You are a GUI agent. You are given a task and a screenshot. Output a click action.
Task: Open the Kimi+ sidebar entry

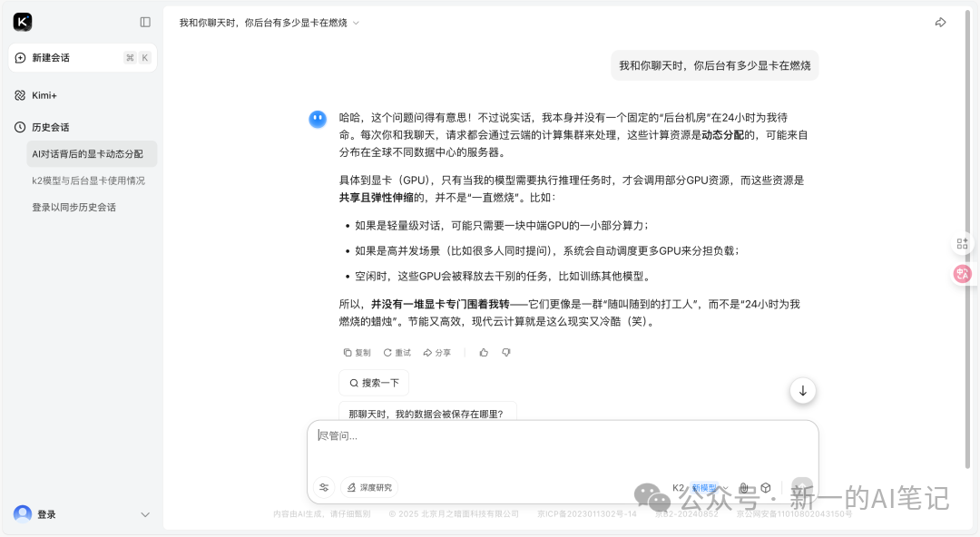coord(43,95)
